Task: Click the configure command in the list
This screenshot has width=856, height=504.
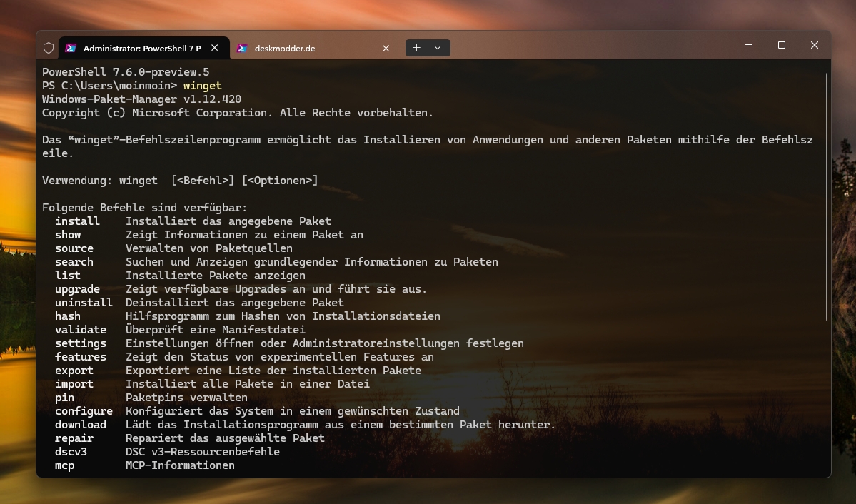Action: [84, 411]
